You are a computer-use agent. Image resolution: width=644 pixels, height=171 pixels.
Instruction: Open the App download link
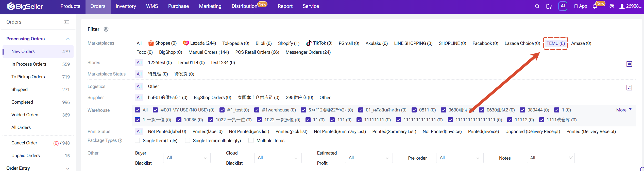[x=581, y=6]
